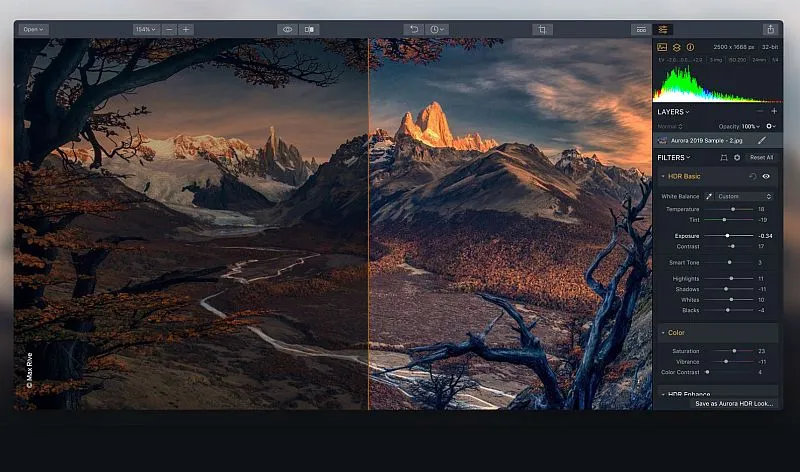Image resolution: width=800 pixels, height=472 pixels.
Task: Click Save as Aurora HDR Look
Action: (x=734, y=403)
